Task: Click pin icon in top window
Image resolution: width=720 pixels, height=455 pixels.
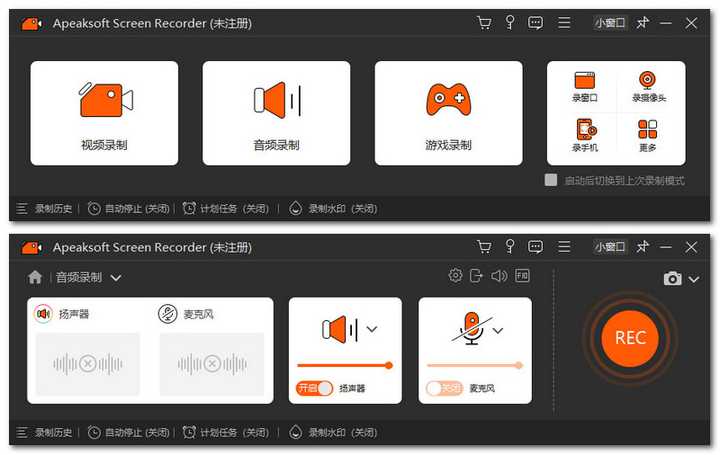Action: pyautogui.click(x=642, y=22)
